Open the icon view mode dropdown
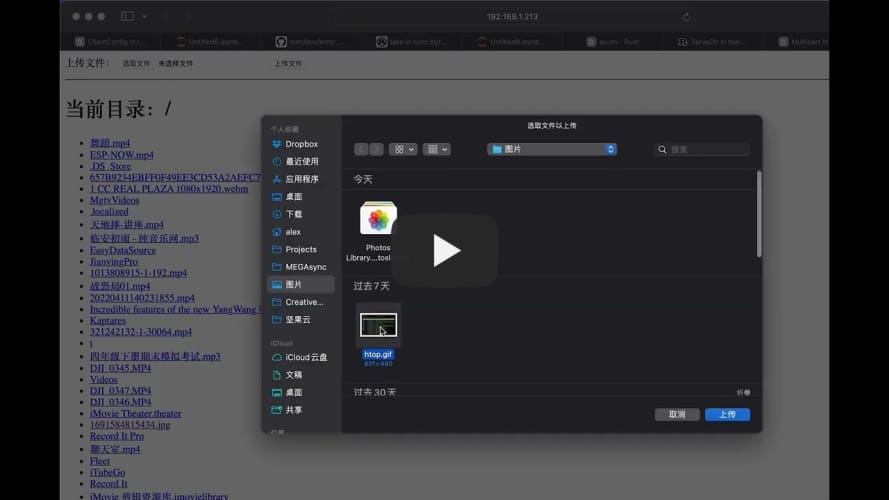Screen dimensions: 889x500 [x=403, y=149]
